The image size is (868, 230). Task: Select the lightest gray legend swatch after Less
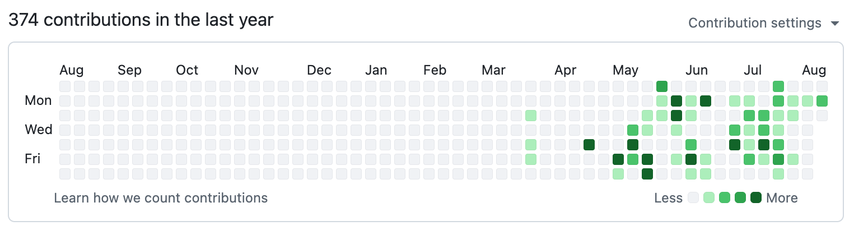(x=693, y=197)
